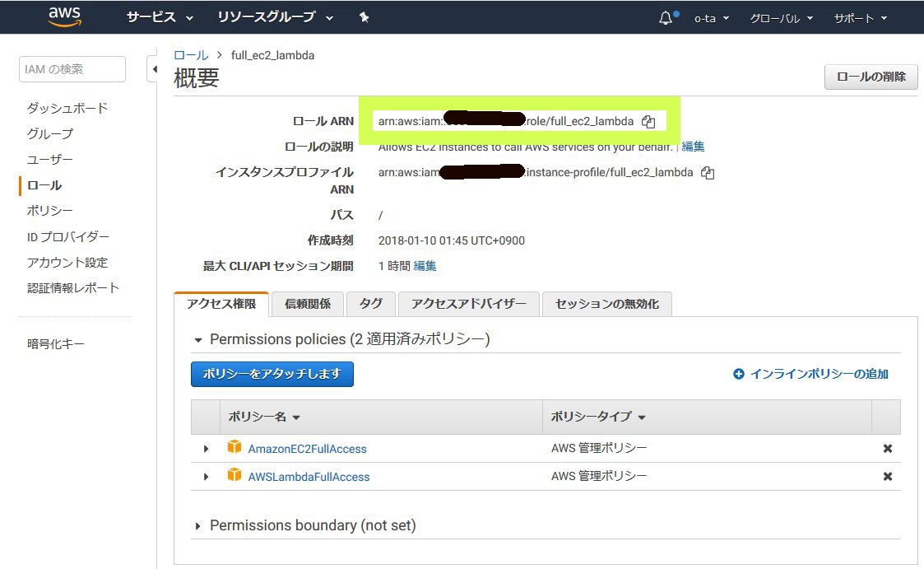Open ユーザー in the sidebar
924x569 pixels.
coord(50,159)
